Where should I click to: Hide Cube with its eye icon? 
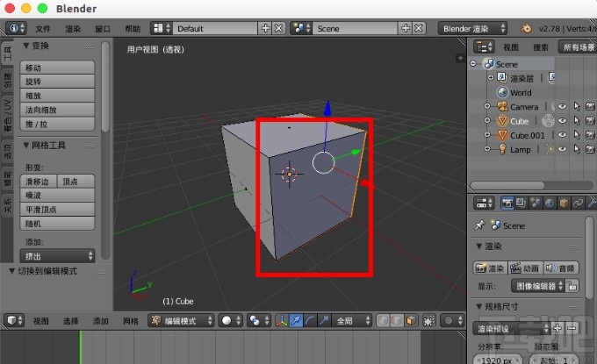click(562, 120)
